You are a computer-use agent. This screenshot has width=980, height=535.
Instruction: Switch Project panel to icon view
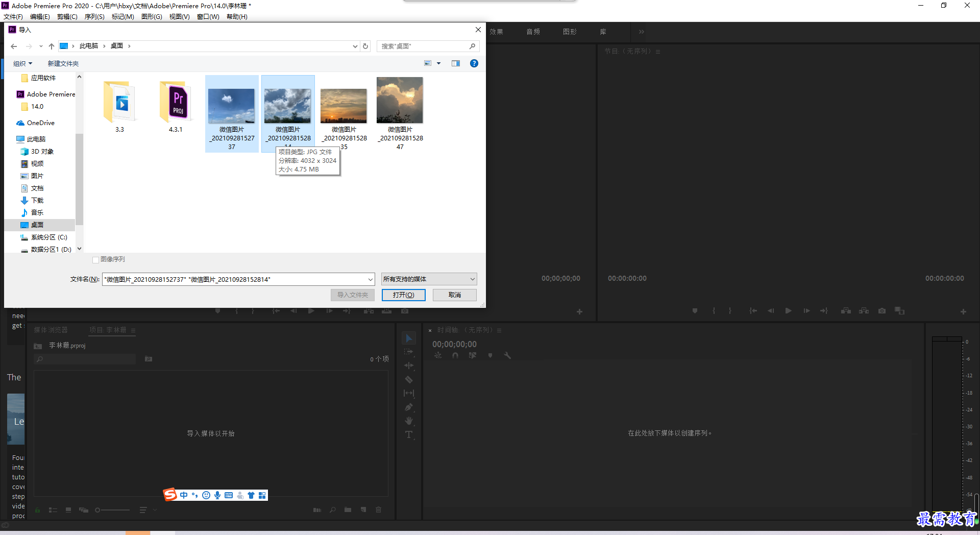(68, 510)
